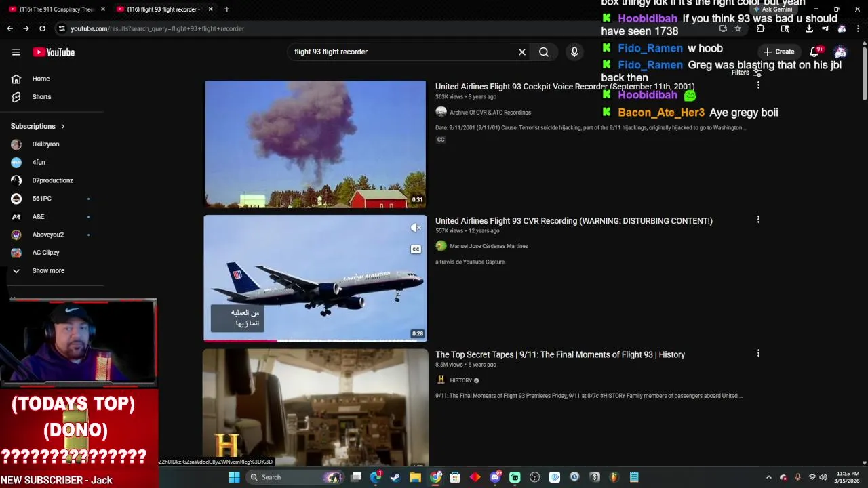The image size is (868, 488).
Task: Click the taskbar Search box
Action: 295,477
